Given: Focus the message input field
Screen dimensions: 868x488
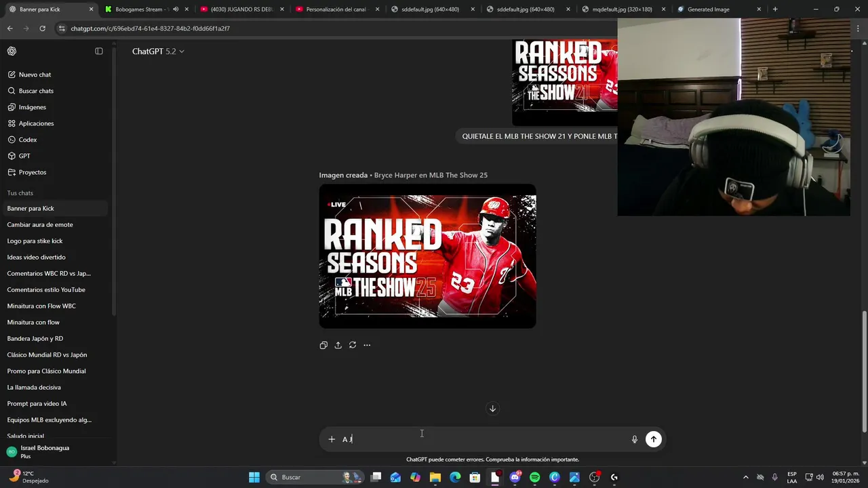Looking at the screenshot, I should click(x=483, y=439).
